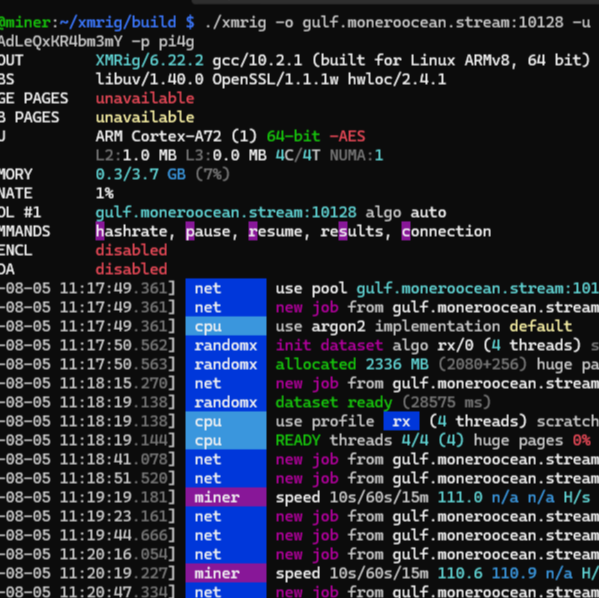Click the yellow 'default' argon2 implementation
The width and height of the screenshot is (599, 599).
point(541,326)
